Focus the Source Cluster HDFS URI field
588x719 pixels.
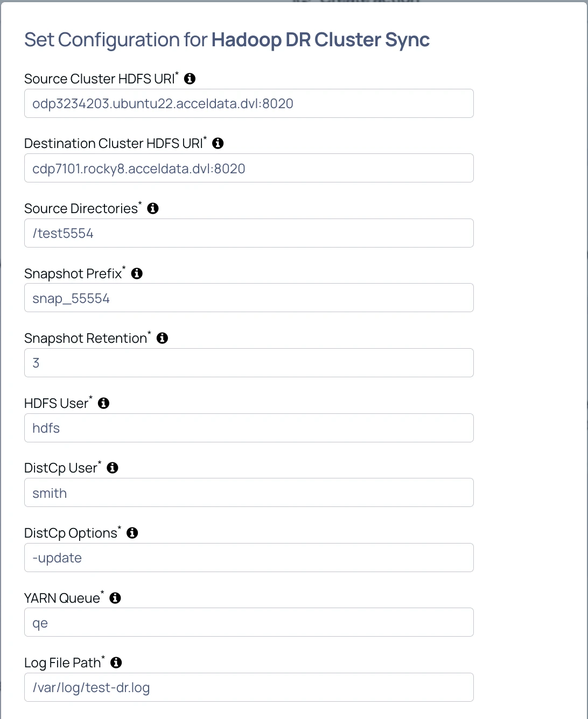click(249, 103)
